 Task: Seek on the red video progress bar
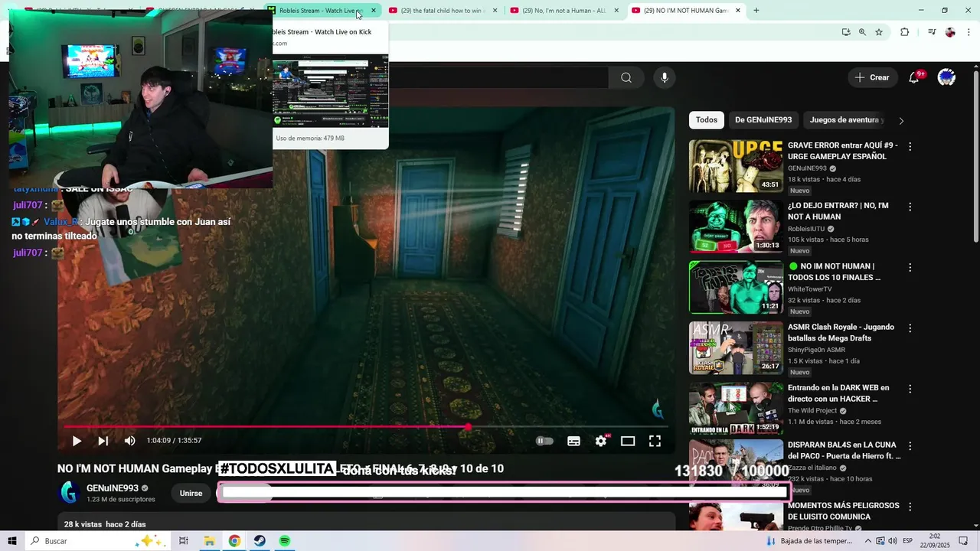[x=366, y=426]
